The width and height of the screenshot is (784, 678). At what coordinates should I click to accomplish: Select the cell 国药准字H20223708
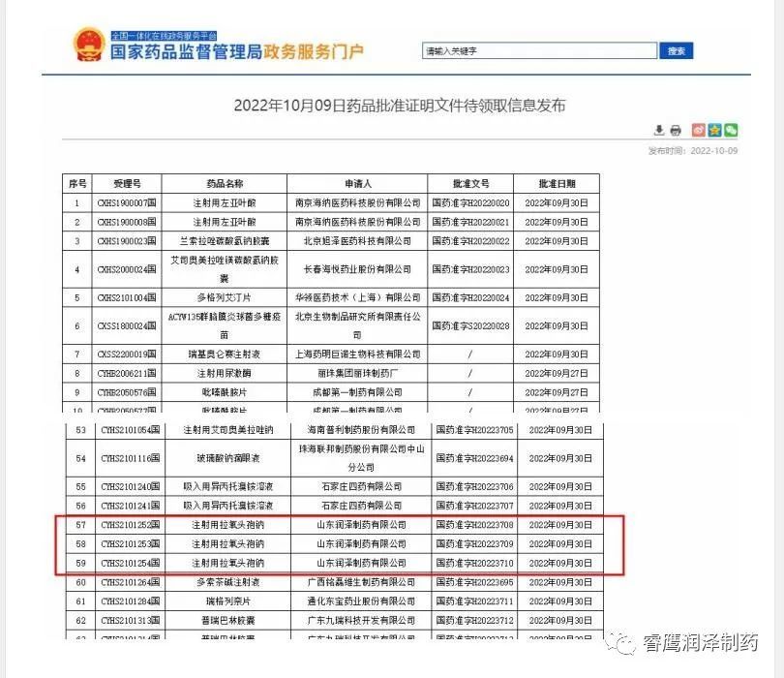tap(472, 525)
